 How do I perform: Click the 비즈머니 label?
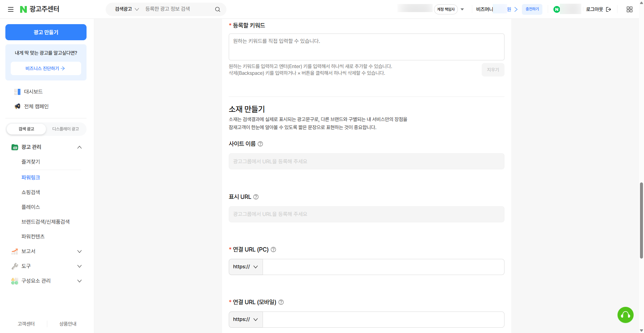[484, 9]
